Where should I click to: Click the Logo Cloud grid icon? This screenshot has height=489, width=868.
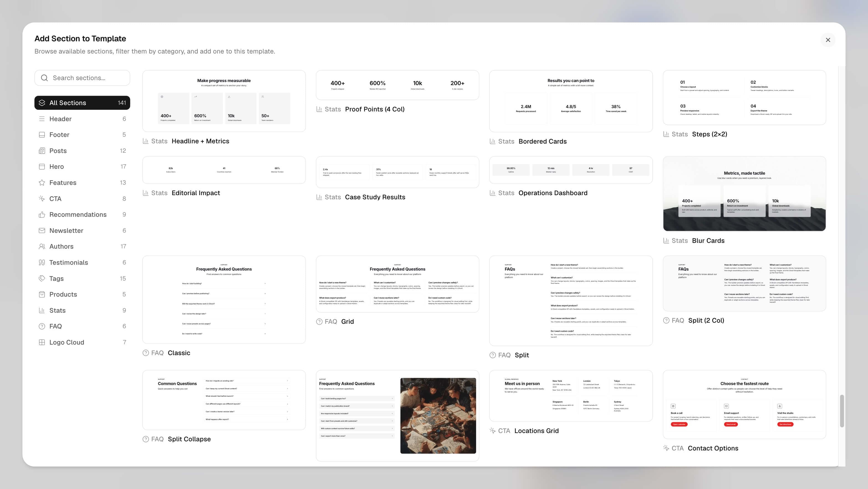(x=42, y=342)
